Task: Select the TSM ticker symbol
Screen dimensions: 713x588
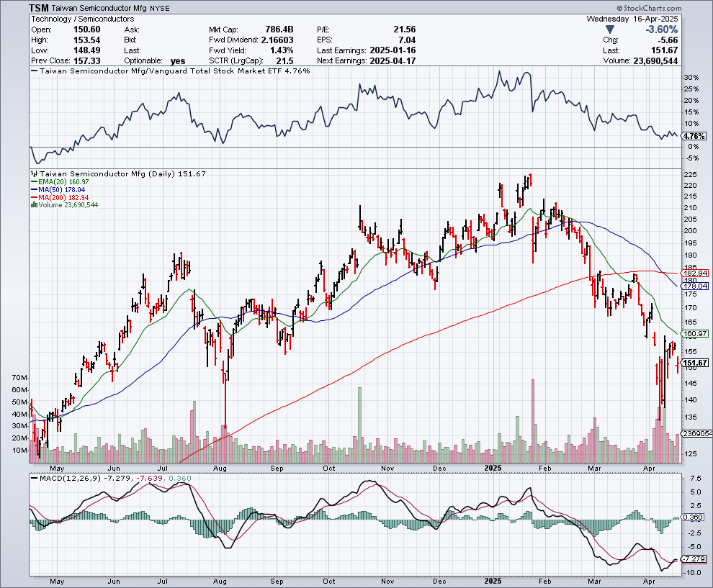Action: click(39, 8)
